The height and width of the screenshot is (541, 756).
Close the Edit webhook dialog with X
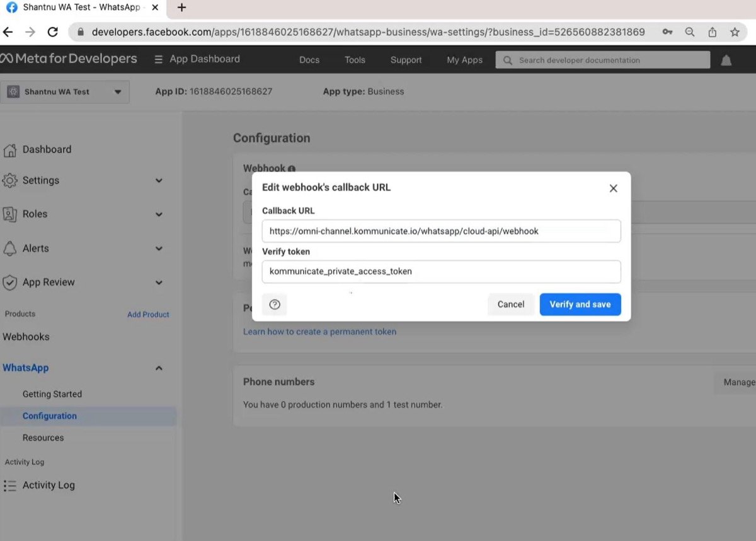click(x=613, y=188)
